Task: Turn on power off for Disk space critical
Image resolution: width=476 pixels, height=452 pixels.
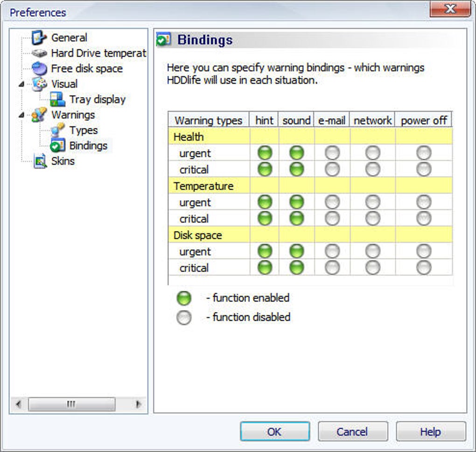Action: coord(423,268)
